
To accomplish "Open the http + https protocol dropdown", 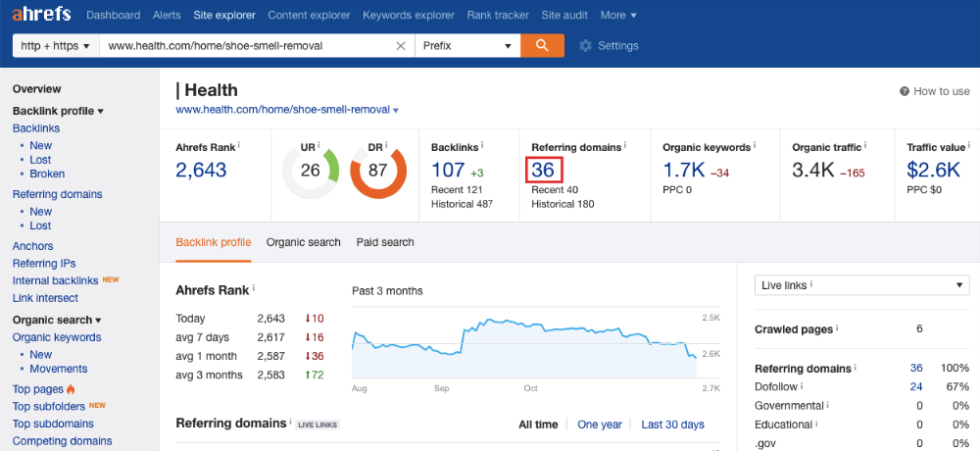I will (x=56, y=46).
